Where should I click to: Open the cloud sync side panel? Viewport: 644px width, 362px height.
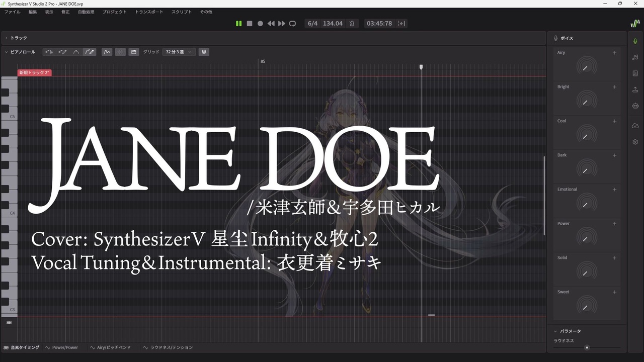pos(635,126)
